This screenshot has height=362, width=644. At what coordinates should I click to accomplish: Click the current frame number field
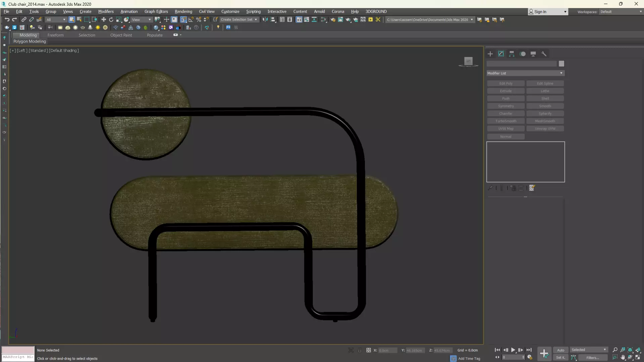point(512,357)
